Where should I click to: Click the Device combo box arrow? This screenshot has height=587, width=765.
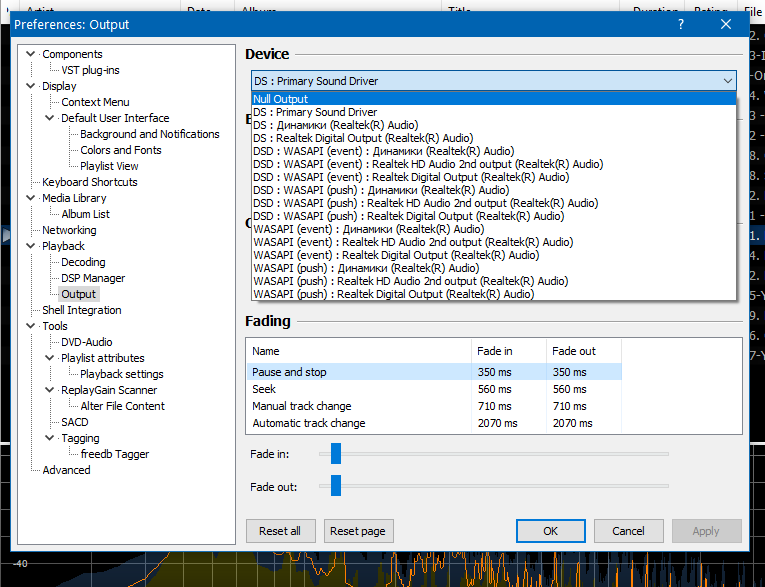click(x=727, y=81)
